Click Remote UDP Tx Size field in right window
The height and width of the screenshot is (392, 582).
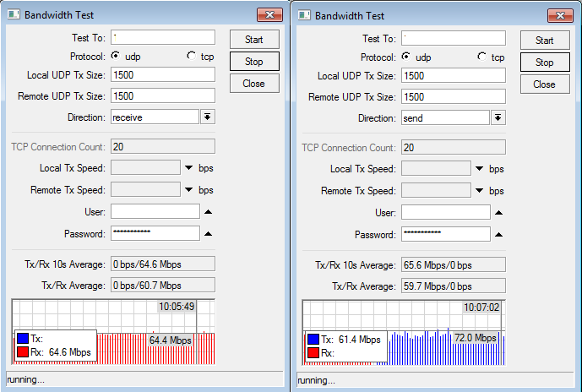click(454, 96)
